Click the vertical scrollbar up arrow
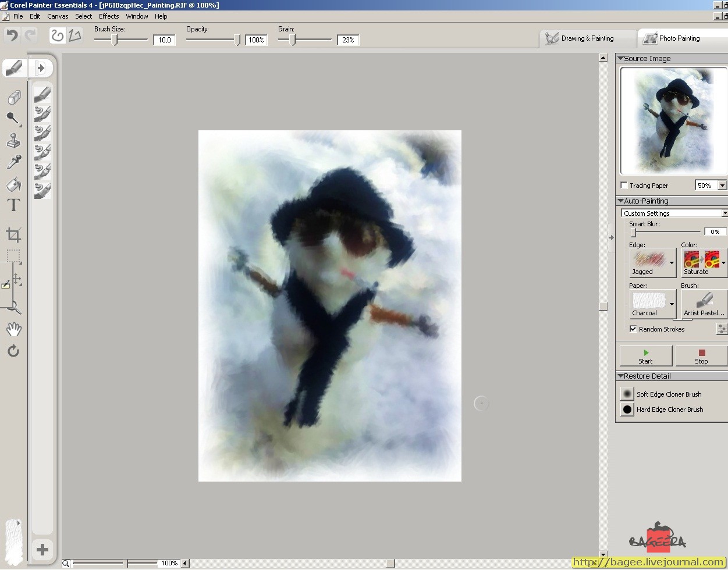728x570 pixels. pyautogui.click(x=603, y=58)
